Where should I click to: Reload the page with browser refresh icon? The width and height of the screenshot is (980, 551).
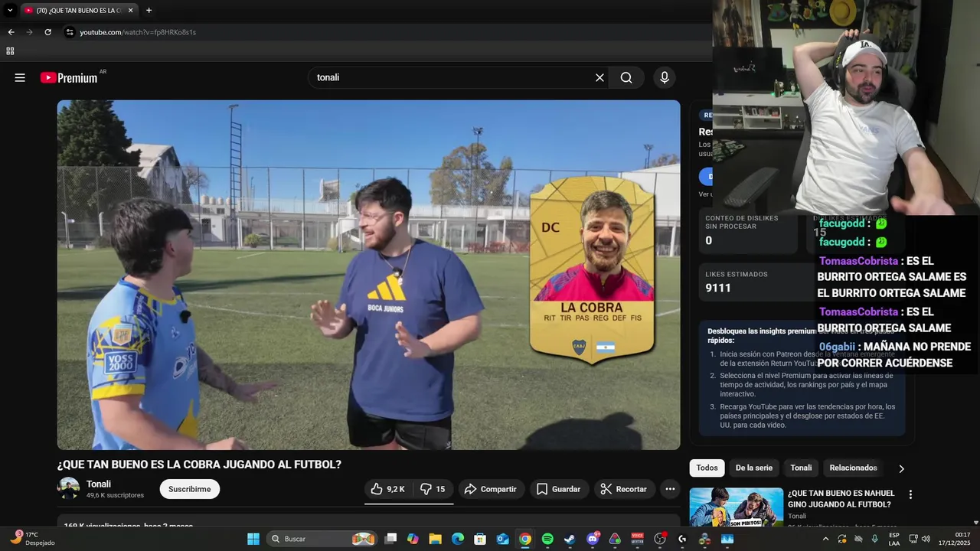tap(47, 32)
